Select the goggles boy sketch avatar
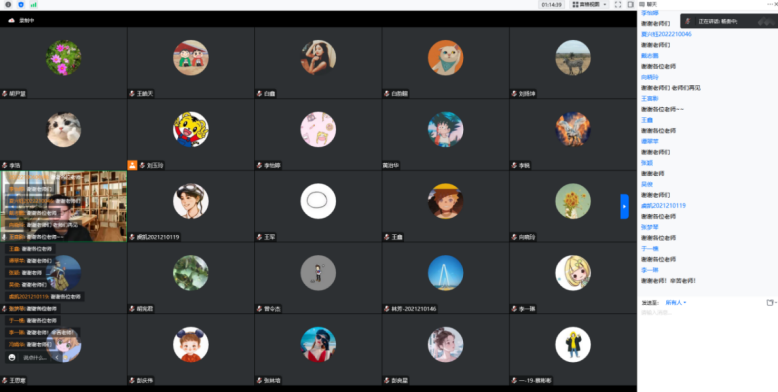 [x=191, y=201]
